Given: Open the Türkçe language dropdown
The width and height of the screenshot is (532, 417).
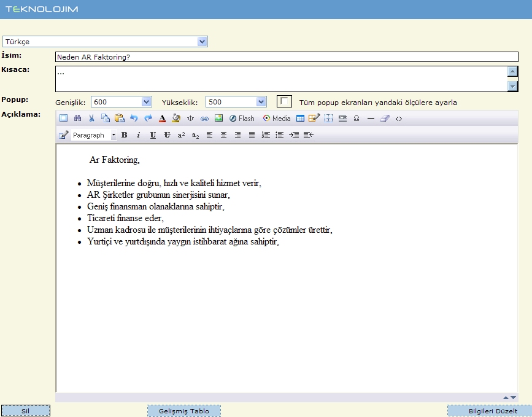Looking at the screenshot, I should coord(105,41).
